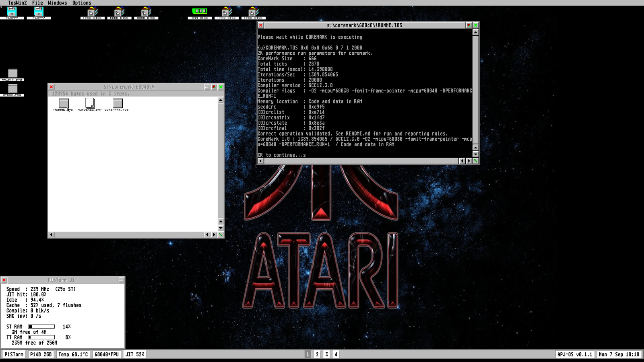Click the ST RAM usage bar
Image resolution: width=644 pixels, height=362 pixels.
[41, 327]
